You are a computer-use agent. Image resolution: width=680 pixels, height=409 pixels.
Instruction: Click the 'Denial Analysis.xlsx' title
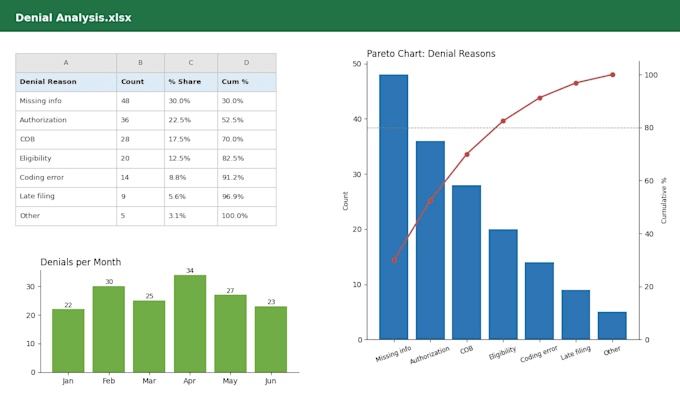pos(73,18)
